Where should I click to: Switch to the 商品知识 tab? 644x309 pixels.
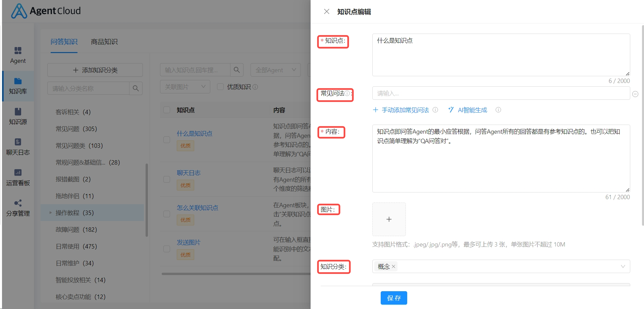pyautogui.click(x=104, y=42)
